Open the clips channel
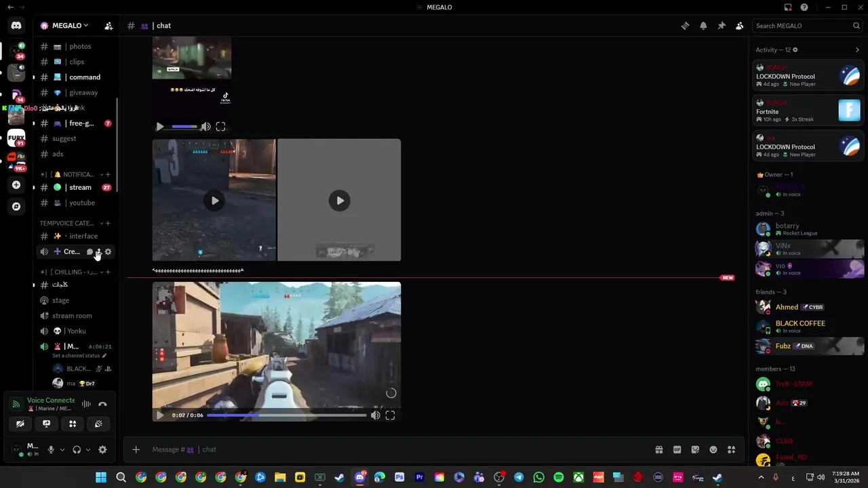Image resolution: width=868 pixels, height=488 pixels. click(x=75, y=62)
